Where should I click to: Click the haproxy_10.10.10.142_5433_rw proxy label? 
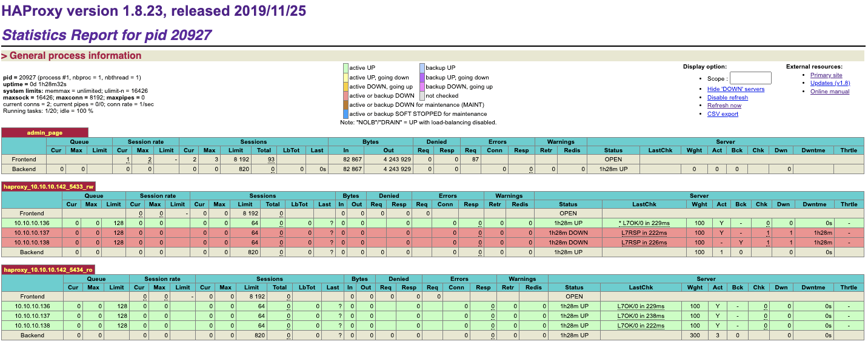[48, 187]
